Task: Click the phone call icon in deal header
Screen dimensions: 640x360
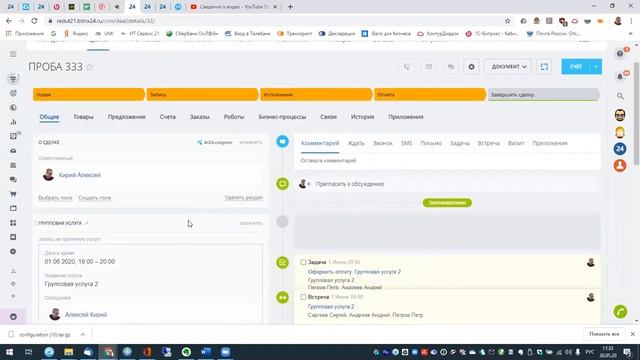Action: coord(407,67)
